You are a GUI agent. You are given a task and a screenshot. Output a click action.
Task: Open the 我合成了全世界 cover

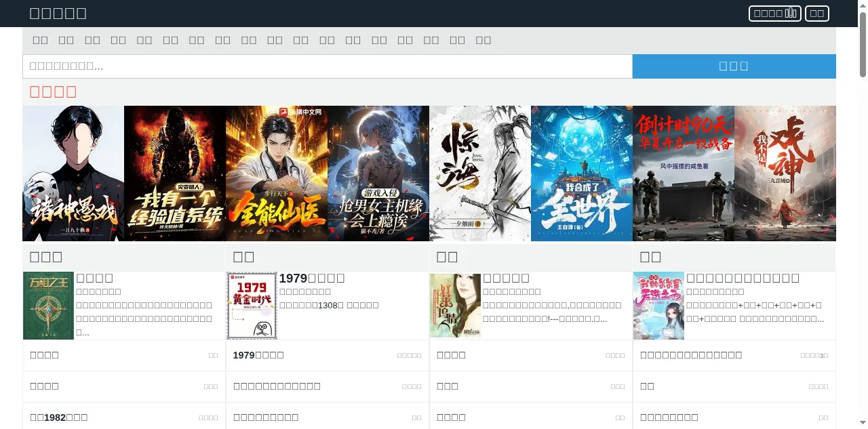coord(582,173)
